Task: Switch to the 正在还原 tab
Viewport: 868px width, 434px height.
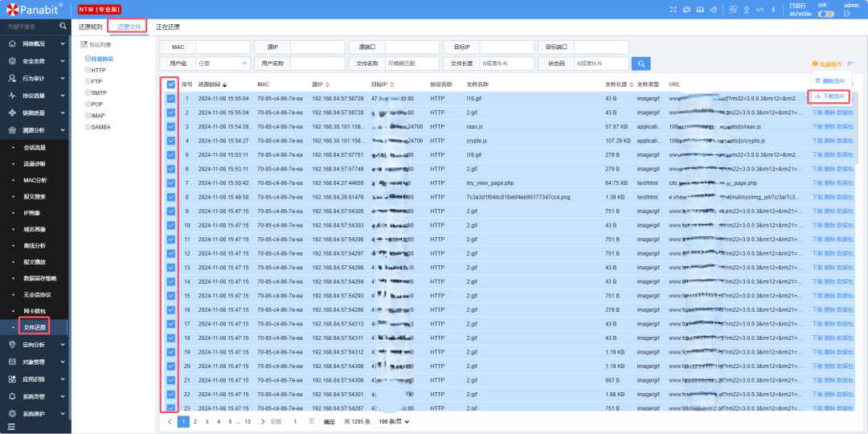Action: (168, 27)
